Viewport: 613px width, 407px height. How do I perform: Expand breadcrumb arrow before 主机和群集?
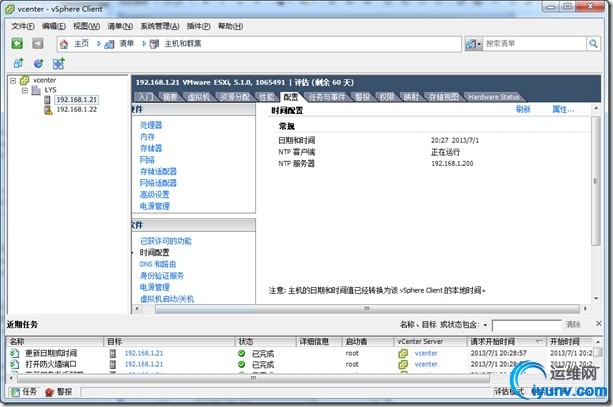[144, 44]
